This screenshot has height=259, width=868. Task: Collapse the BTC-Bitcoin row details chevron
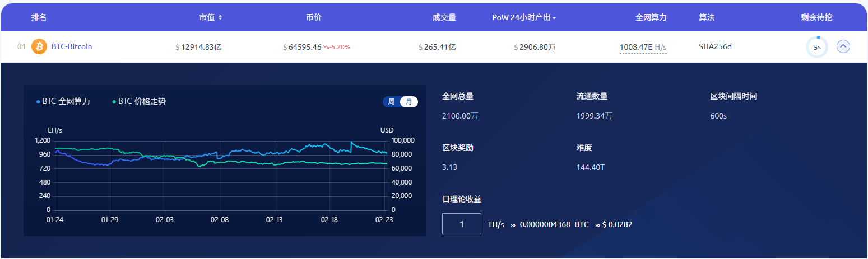point(843,47)
